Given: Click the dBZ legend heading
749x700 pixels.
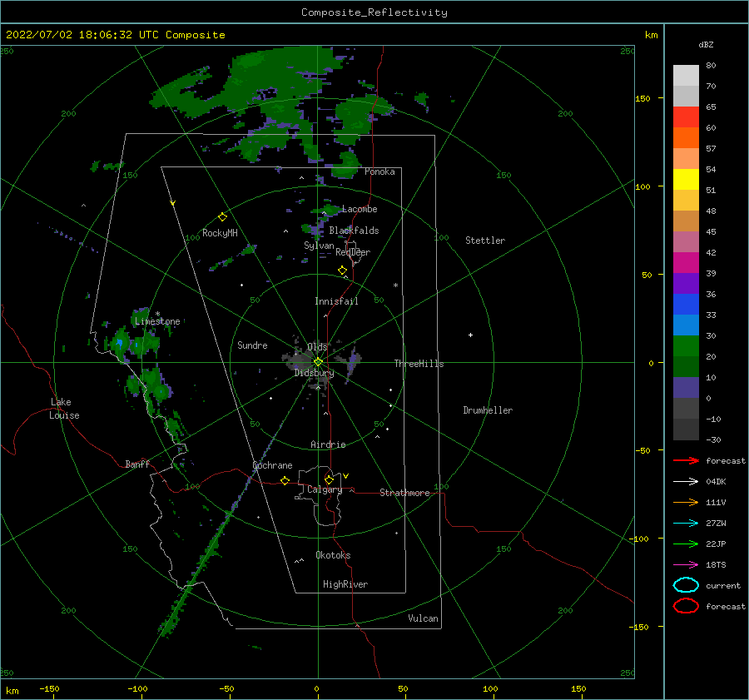Looking at the screenshot, I should click(x=706, y=44).
